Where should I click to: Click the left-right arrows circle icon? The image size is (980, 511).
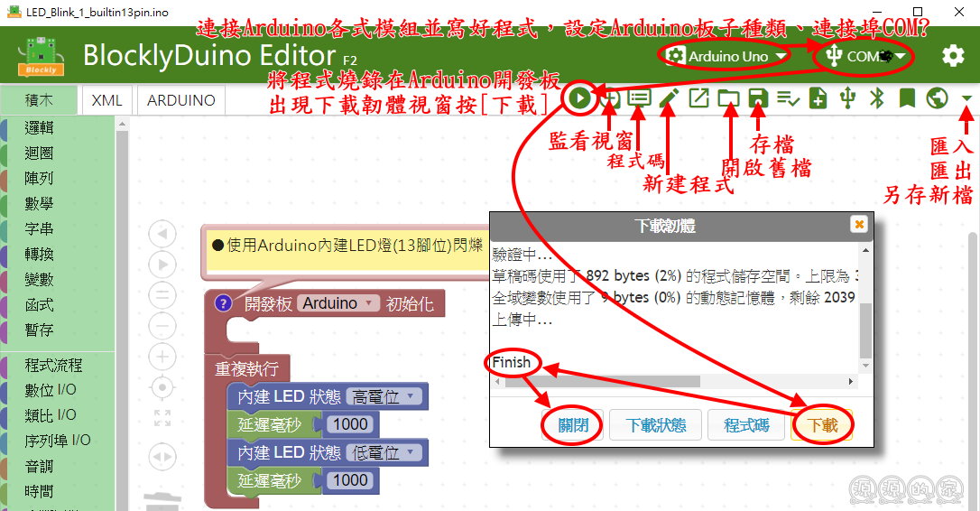click(162, 457)
